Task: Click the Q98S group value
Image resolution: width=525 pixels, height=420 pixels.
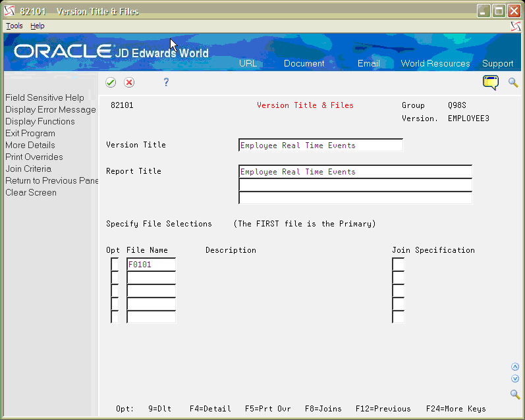Action: 456,105
